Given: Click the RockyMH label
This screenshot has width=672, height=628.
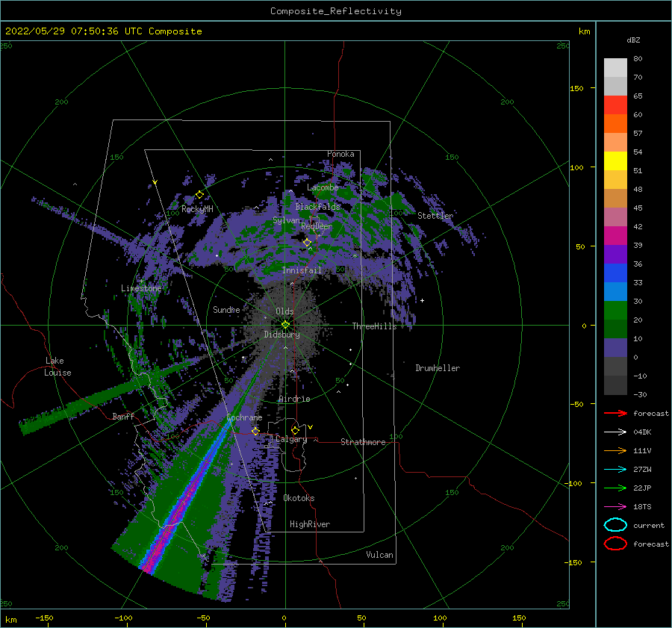Looking at the screenshot, I should pos(197,209).
